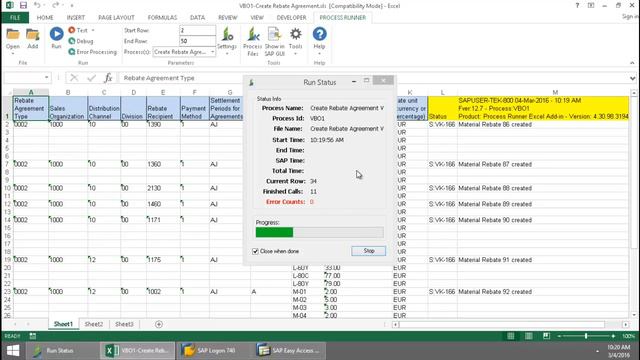Open the Process Files tool
Viewport: 640px width, 360px height.
pyautogui.click(x=253, y=42)
